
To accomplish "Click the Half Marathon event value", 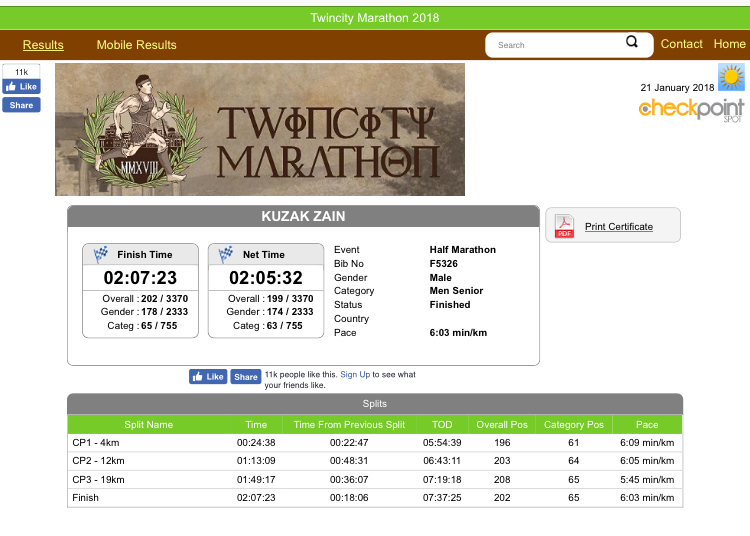I will [x=463, y=250].
